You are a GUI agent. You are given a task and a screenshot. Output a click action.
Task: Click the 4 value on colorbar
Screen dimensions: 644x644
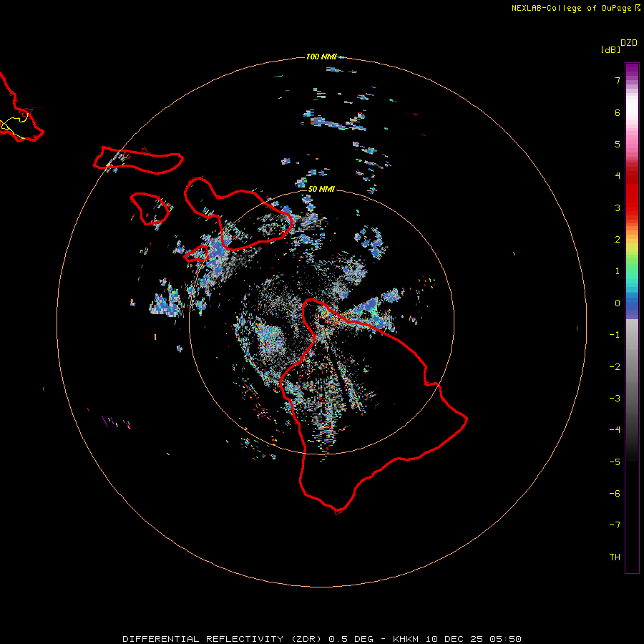coord(618,176)
